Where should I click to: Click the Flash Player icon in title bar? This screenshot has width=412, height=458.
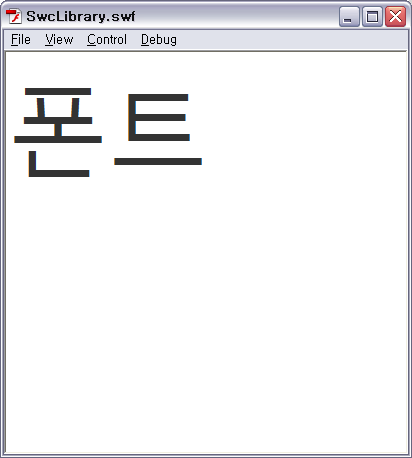click(14, 16)
